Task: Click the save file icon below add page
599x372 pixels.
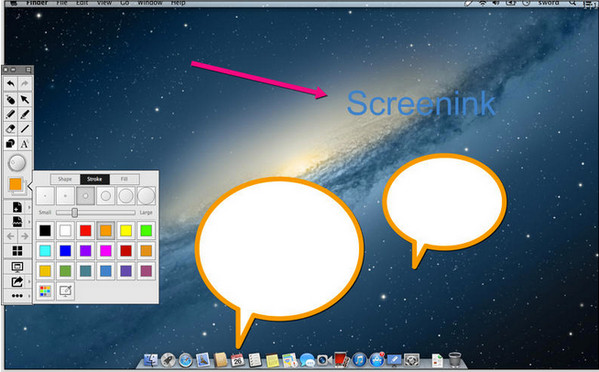Action: tap(17, 222)
